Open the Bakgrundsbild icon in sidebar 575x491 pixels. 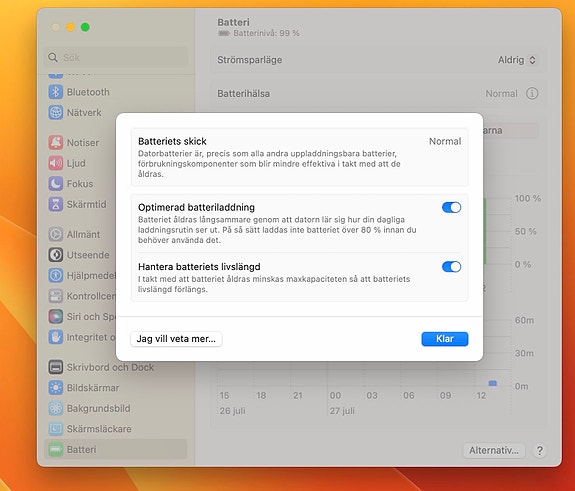click(56, 408)
